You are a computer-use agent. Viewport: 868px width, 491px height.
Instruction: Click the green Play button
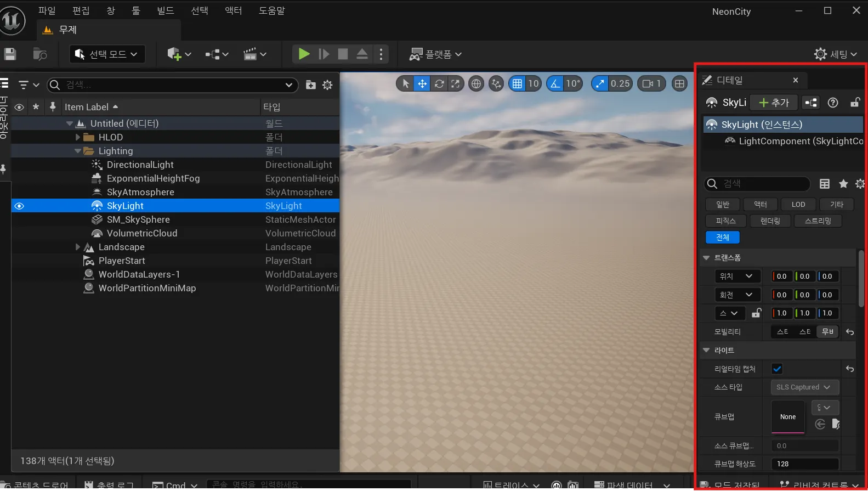[x=304, y=54]
